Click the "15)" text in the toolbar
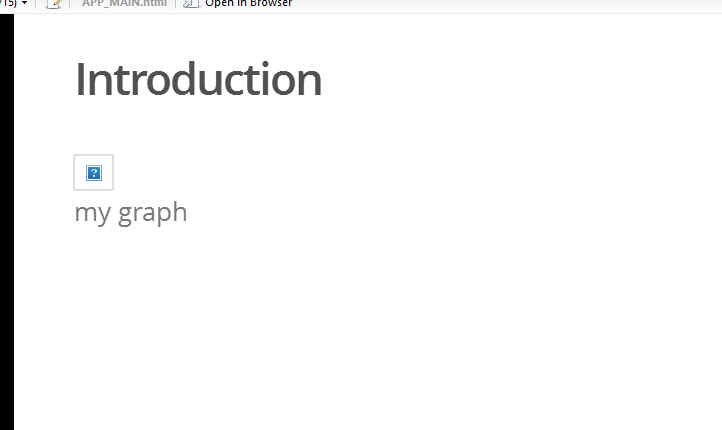This screenshot has height=430, width=722. [x=8, y=4]
